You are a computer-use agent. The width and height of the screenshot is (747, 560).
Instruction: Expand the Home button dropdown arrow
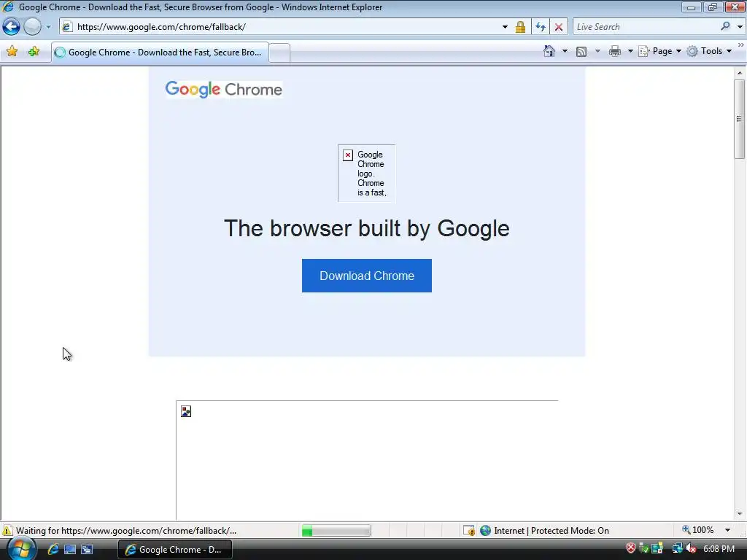tap(565, 51)
